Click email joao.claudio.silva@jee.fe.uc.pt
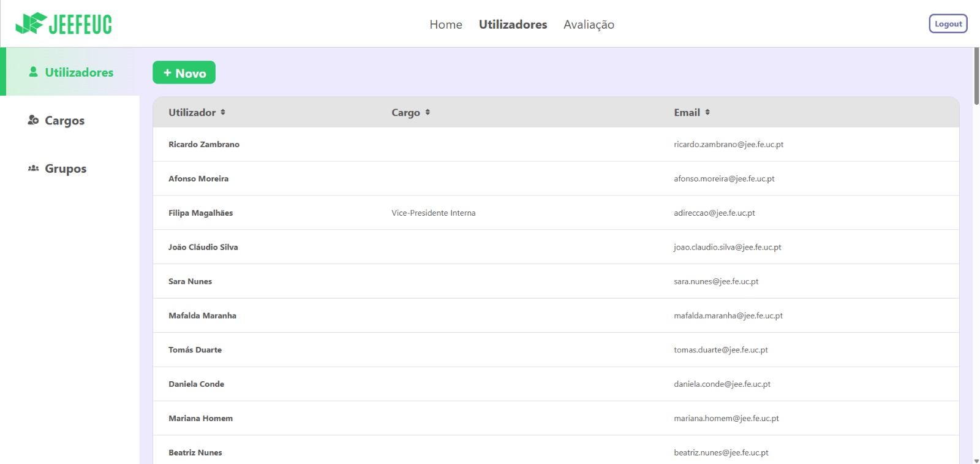 tap(727, 247)
